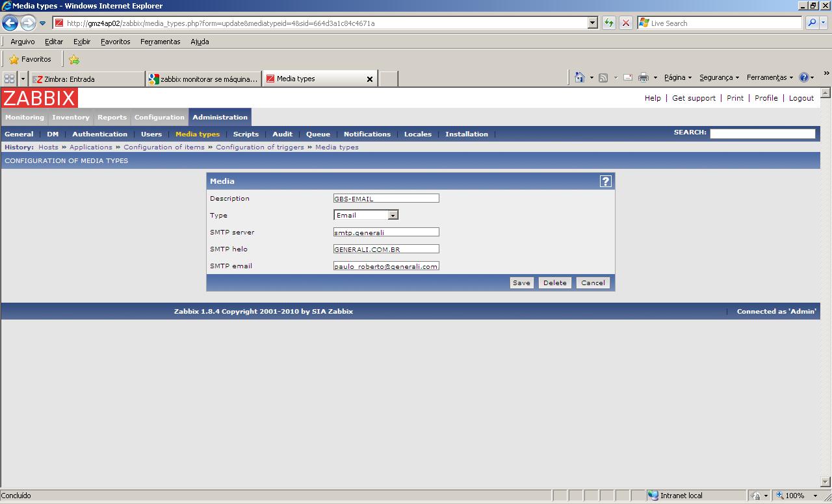Click the Cancel button
The height and width of the screenshot is (504, 832).
(593, 283)
